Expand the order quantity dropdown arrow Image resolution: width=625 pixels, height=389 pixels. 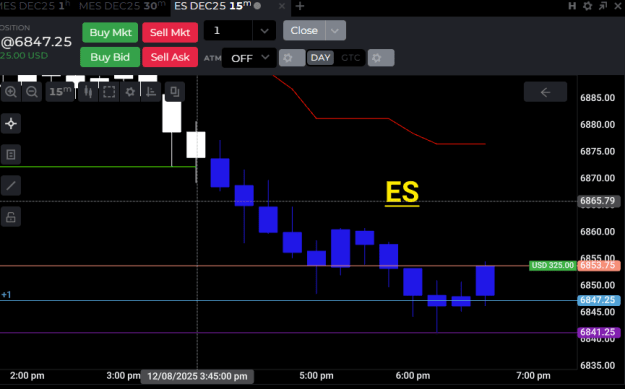tap(264, 31)
